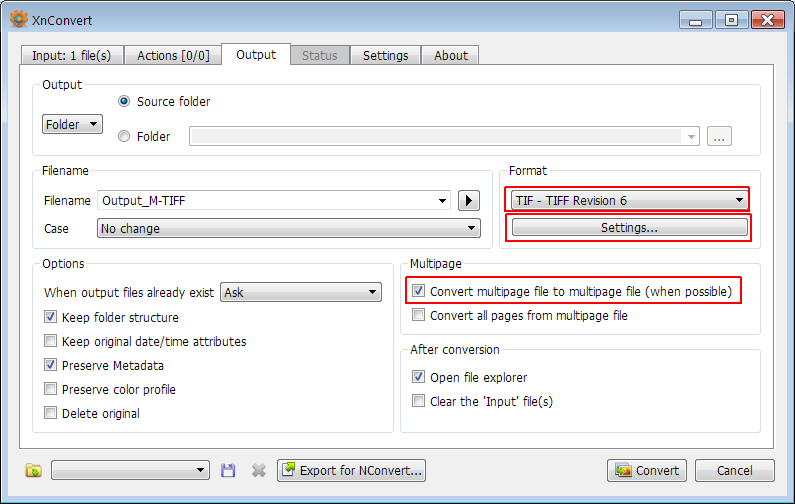Switch to the Actions [0/0] tab

pyautogui.click(x=173, y=55)
